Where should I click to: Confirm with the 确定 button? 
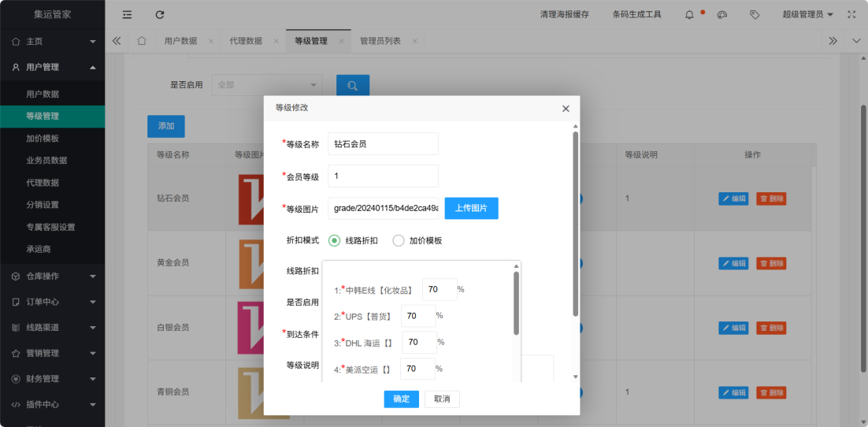point(402,399)
